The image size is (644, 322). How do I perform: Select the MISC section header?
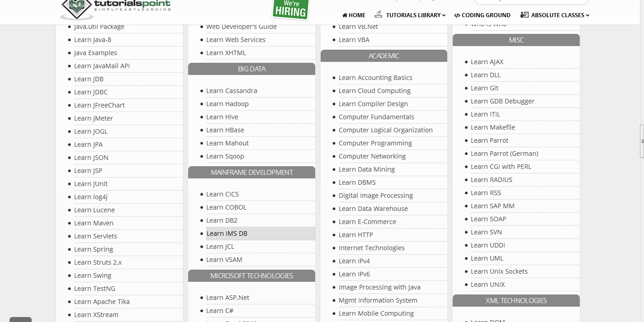[516, 40]
